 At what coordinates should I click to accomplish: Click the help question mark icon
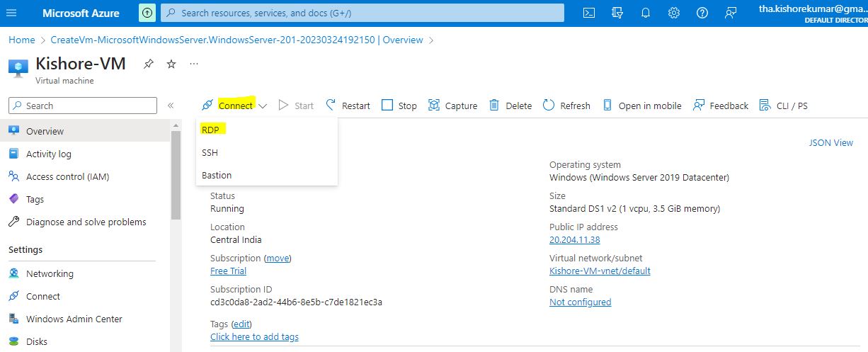[x=702, y=13]
